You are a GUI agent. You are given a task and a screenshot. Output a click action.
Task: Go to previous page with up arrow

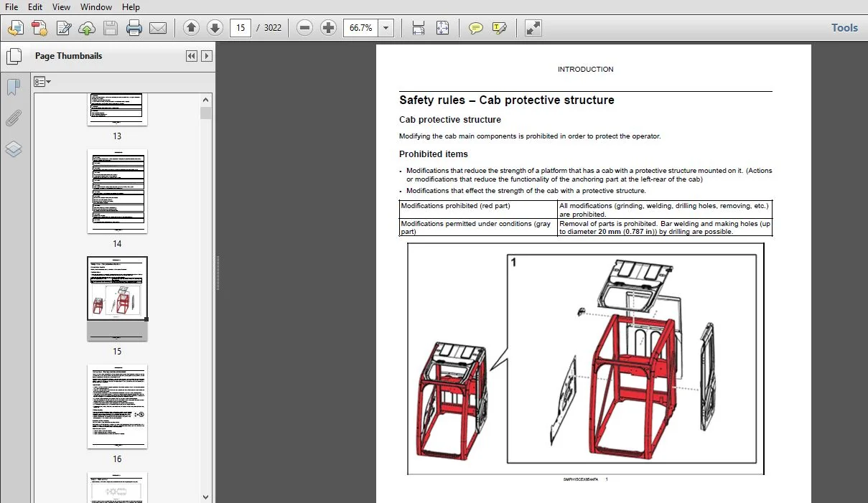191,28
